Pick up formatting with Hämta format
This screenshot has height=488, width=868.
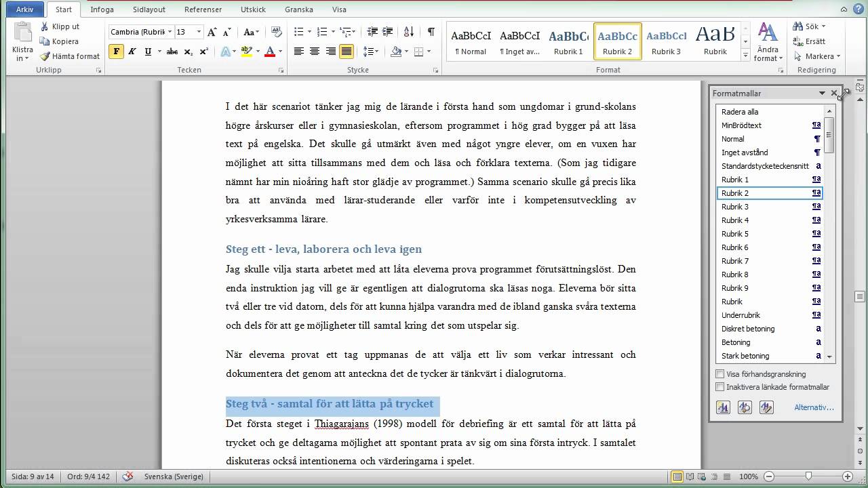click(45, 56)
